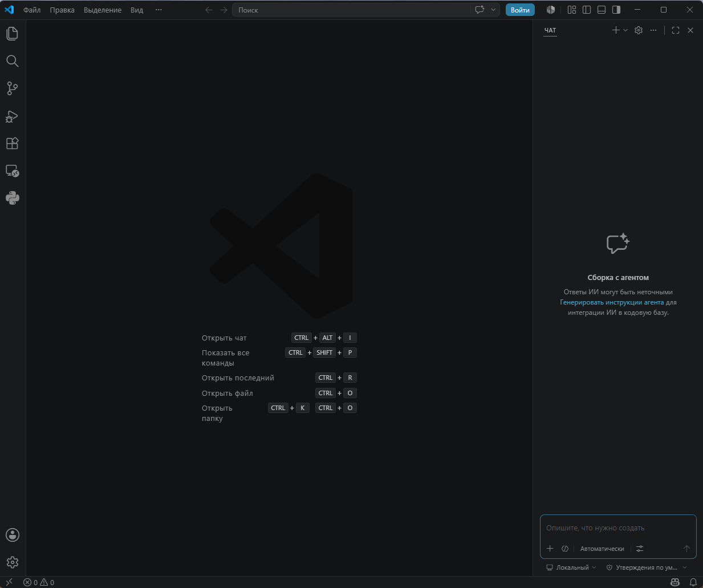The width and height of the screenshot is (703, 588).
Task: Add context with the chat plus button
Action: [x=550, y=549]
